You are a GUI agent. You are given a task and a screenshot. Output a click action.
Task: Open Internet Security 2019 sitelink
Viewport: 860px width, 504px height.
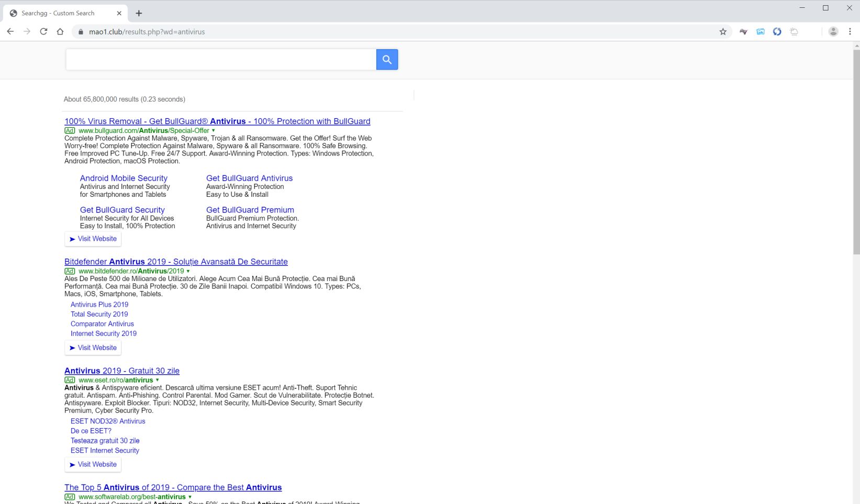(x=104, y=333)
